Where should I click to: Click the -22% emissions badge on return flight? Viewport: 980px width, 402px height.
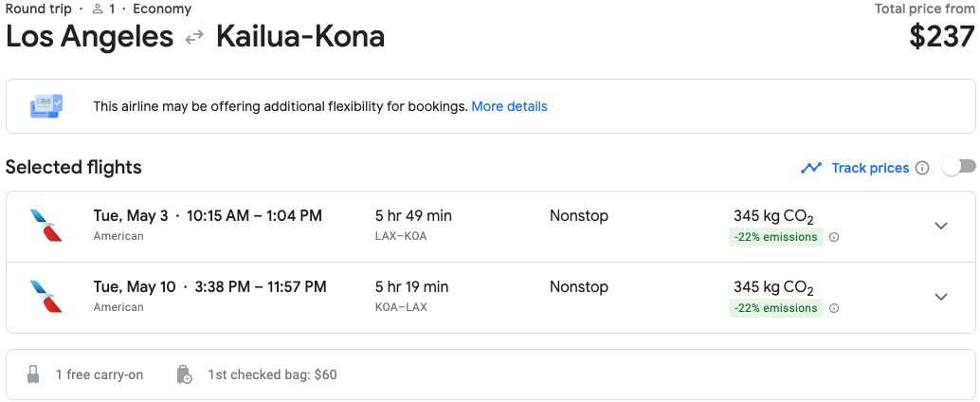[775, 308]
